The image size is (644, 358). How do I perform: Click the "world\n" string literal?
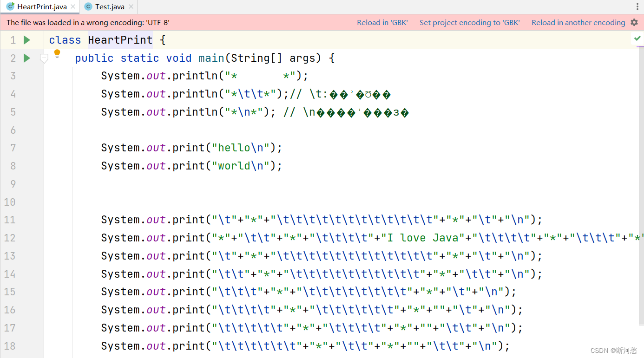click(241, 166)
